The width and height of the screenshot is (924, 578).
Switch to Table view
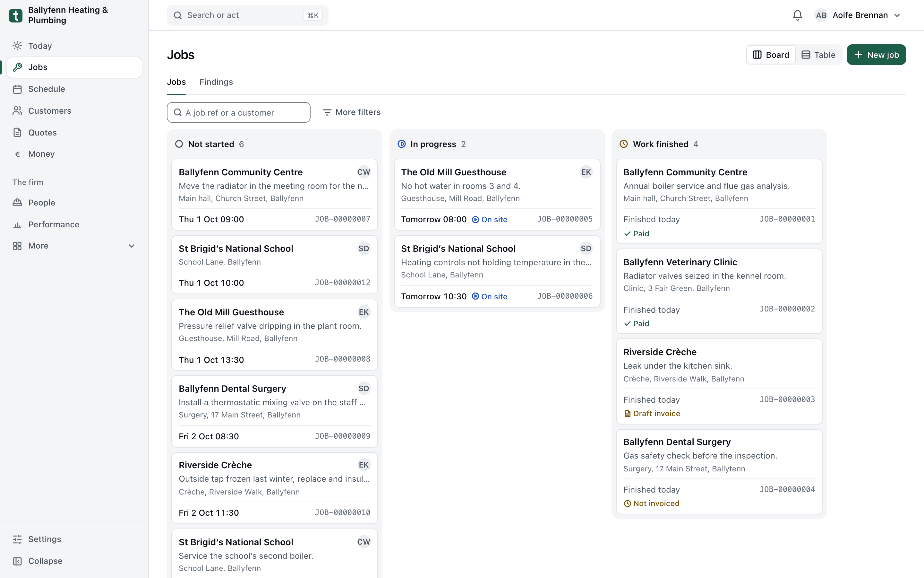pos(818,55)
